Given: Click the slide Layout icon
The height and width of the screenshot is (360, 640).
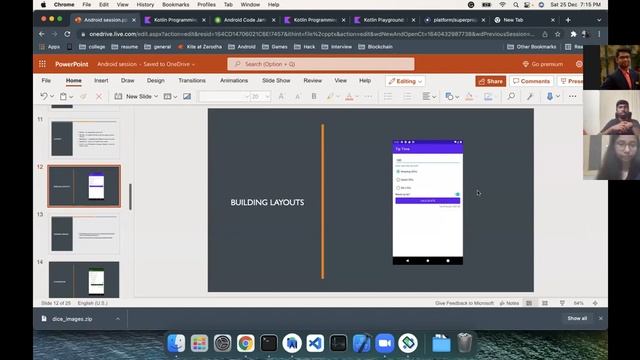Looking at the screenshot, I should coord(167,96).
